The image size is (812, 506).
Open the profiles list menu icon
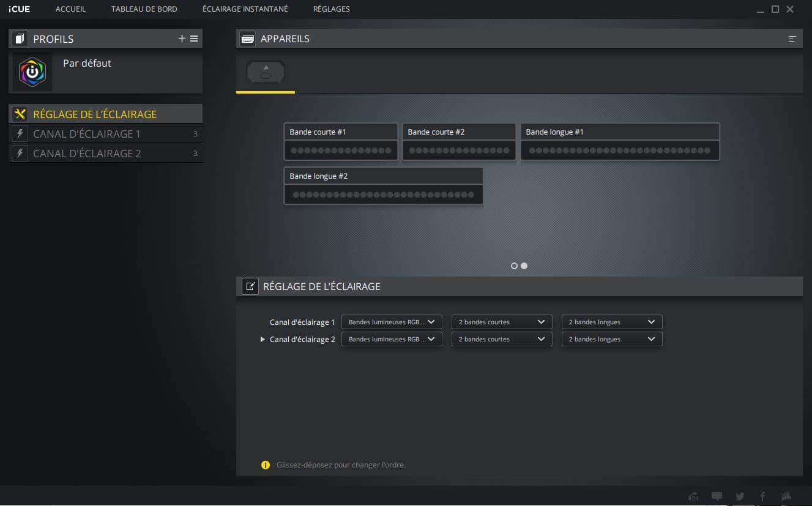tap(194, 39)
